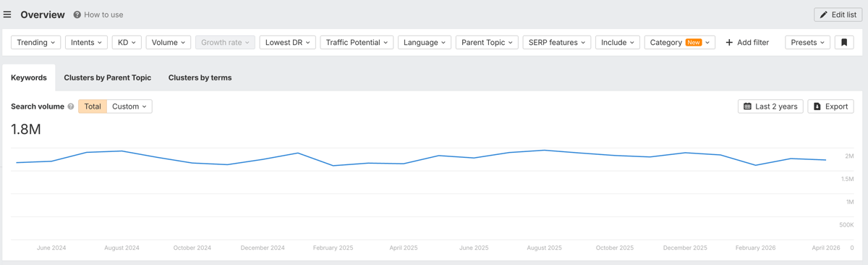This screenshot has width=868, height=265.
Task: Select the Total volume toggle
Action: coord(93,106)
